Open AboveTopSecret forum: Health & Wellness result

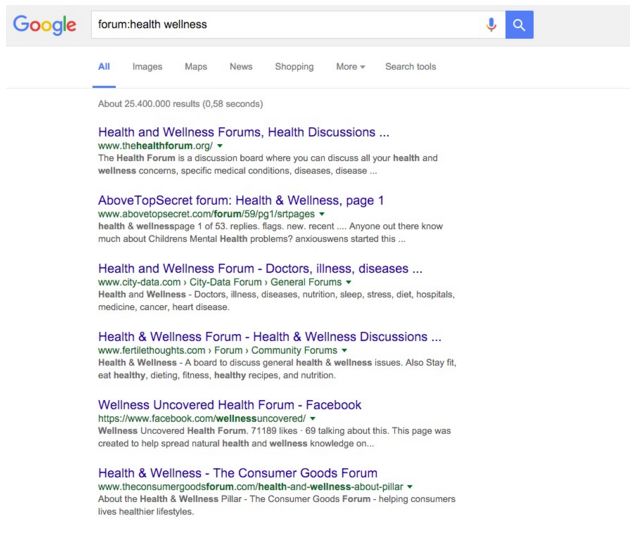pos(241,200)
